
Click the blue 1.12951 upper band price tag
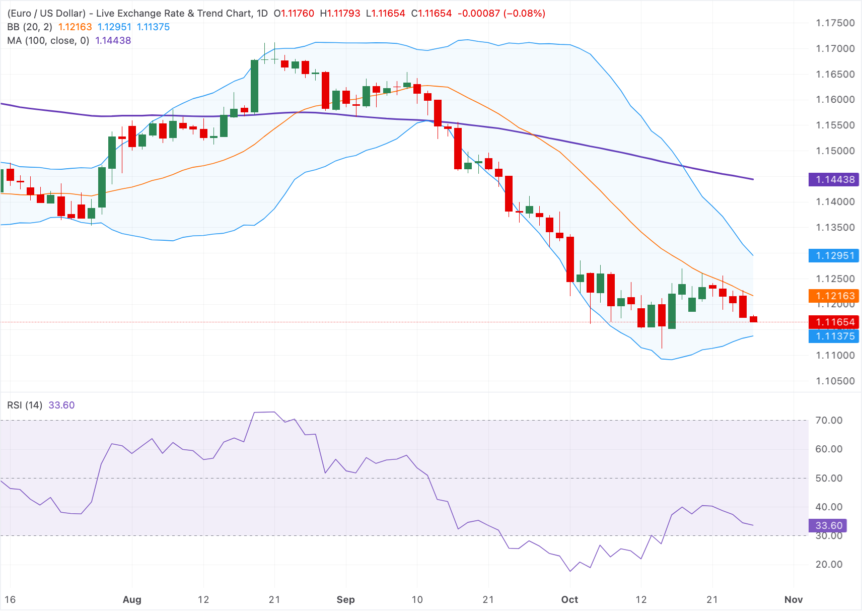tap(834, 256)
